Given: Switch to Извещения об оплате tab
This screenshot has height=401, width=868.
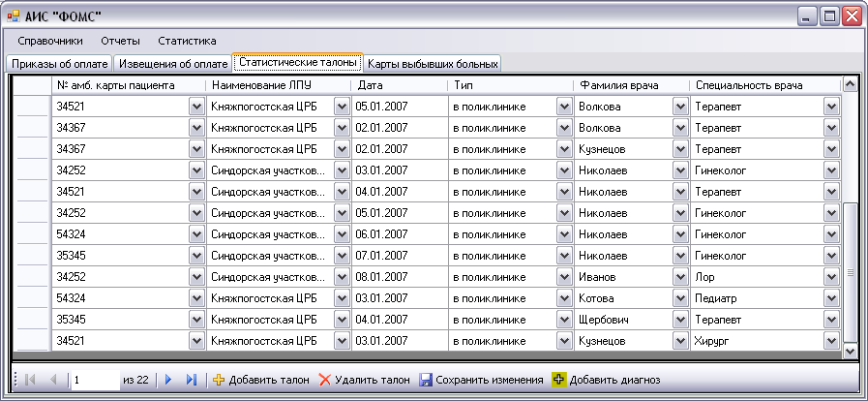Looking at the screenshot, I should (173, 64).
